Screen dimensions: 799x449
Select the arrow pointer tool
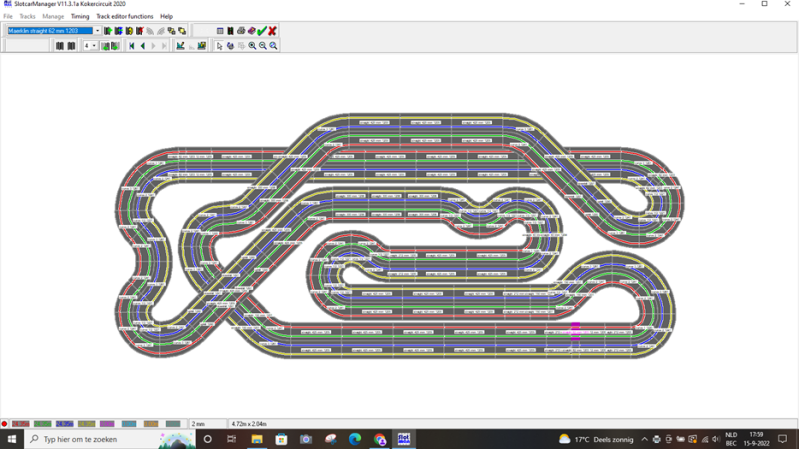219,46
